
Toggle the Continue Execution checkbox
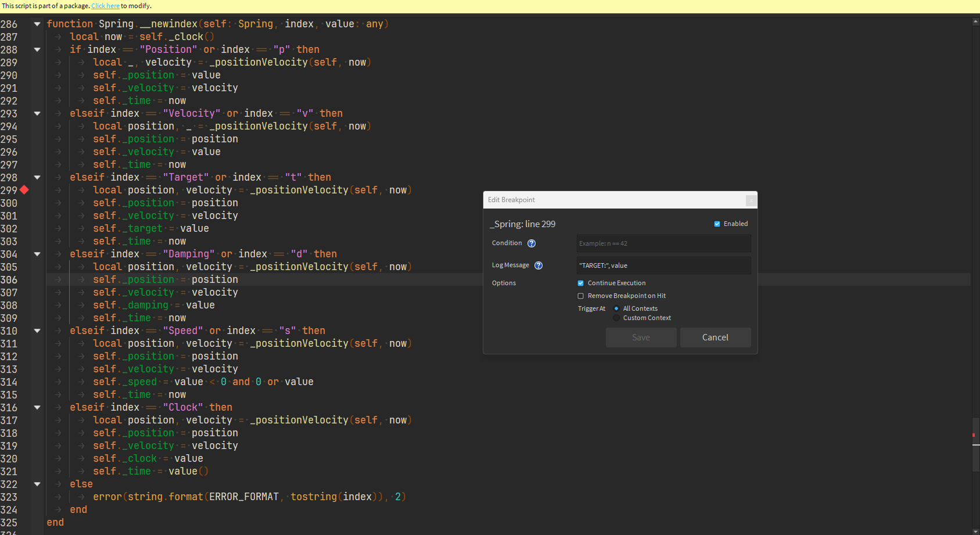(580, 283)
